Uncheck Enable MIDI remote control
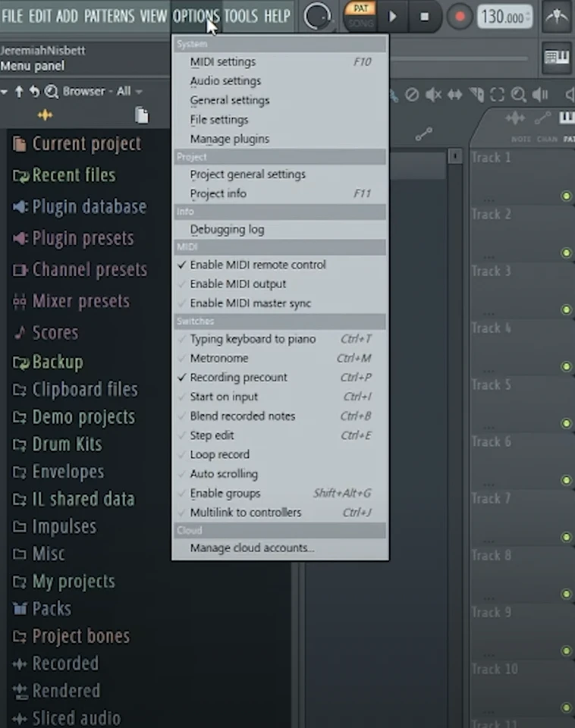The height and width of the screenshot is (728, 575). click(x=257, y=265)
